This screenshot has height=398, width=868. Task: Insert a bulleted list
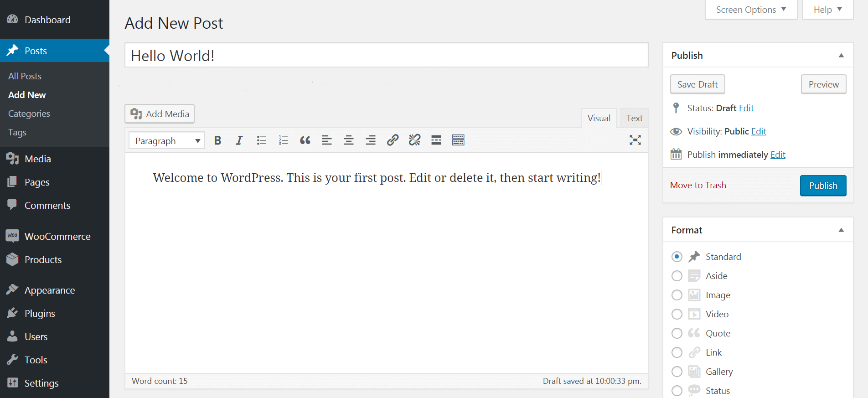261,140
